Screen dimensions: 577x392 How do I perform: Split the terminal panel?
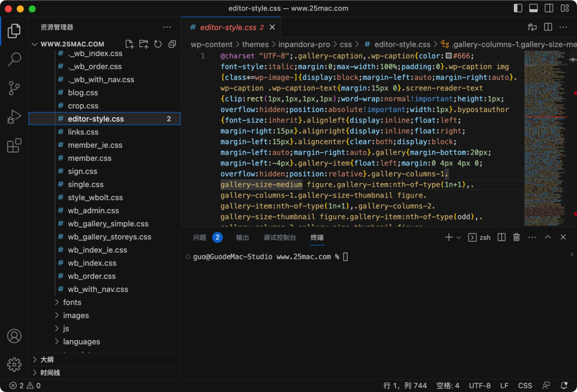coord(502,237)
